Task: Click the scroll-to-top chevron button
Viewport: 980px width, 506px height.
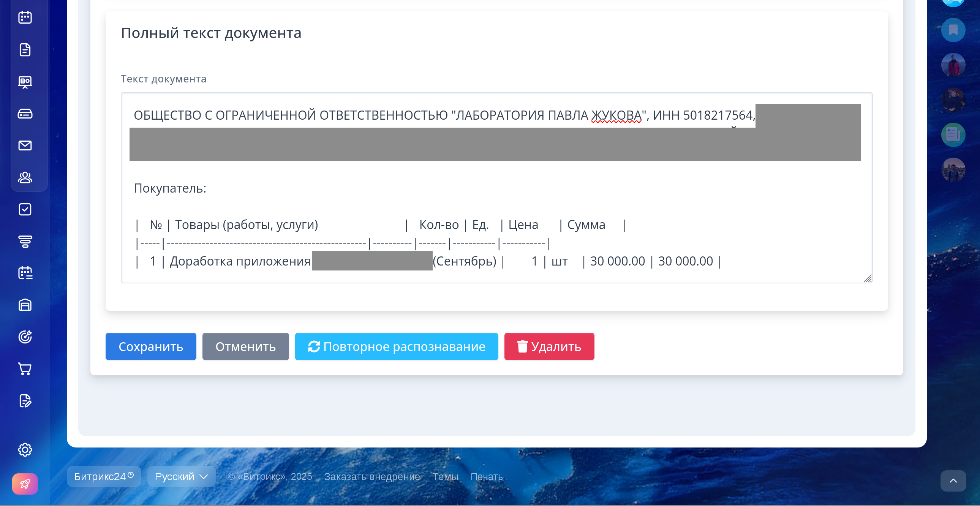Action: (953, 481)
